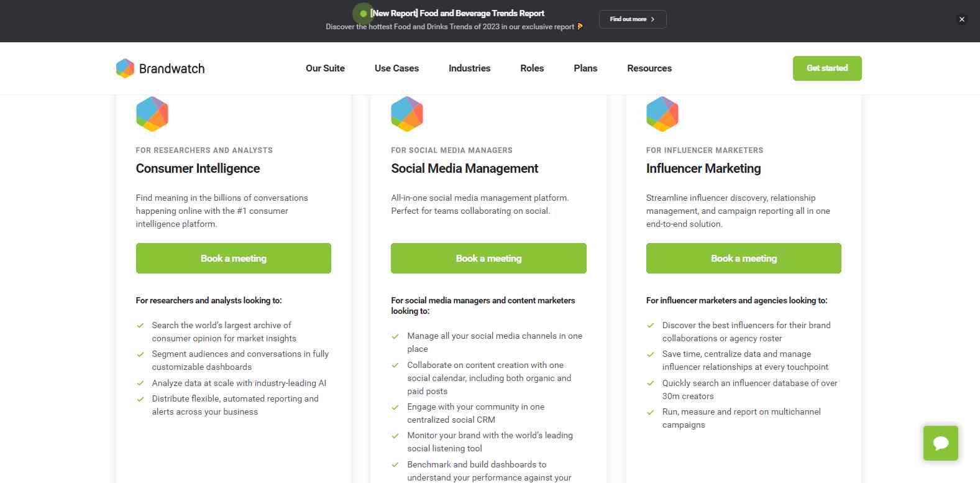Click the Influencer Marketing hexagon icon
This screenshot has height=483, width=980.
[x=662, y=114]
